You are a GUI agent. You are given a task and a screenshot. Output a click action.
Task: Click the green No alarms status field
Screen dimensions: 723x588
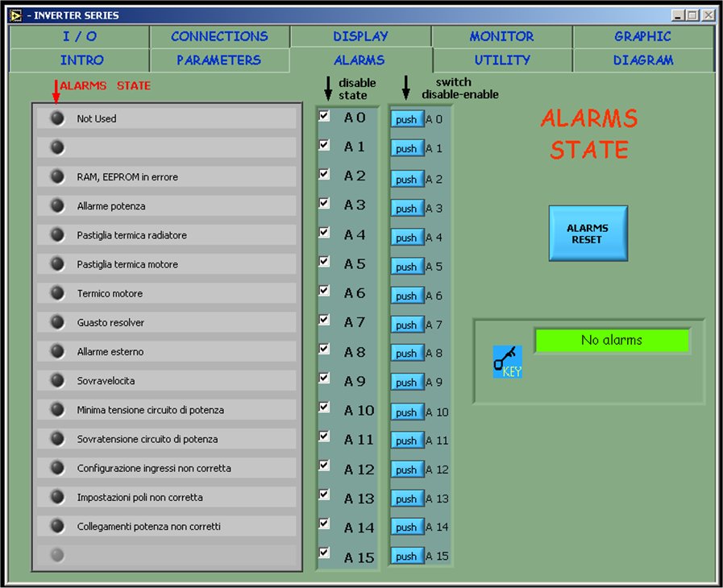612,341
